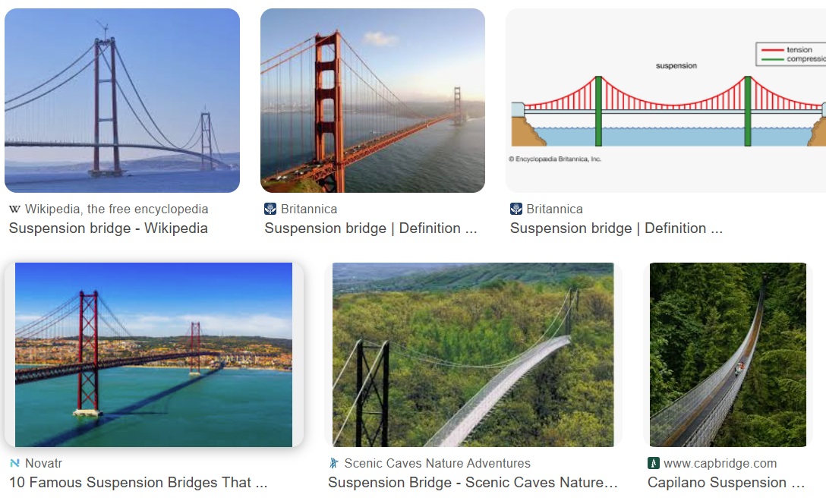Open the Wikipedia suspension bridge thumbnail
The height and width of the screenshot is (504, 826).
coord(122,100)
